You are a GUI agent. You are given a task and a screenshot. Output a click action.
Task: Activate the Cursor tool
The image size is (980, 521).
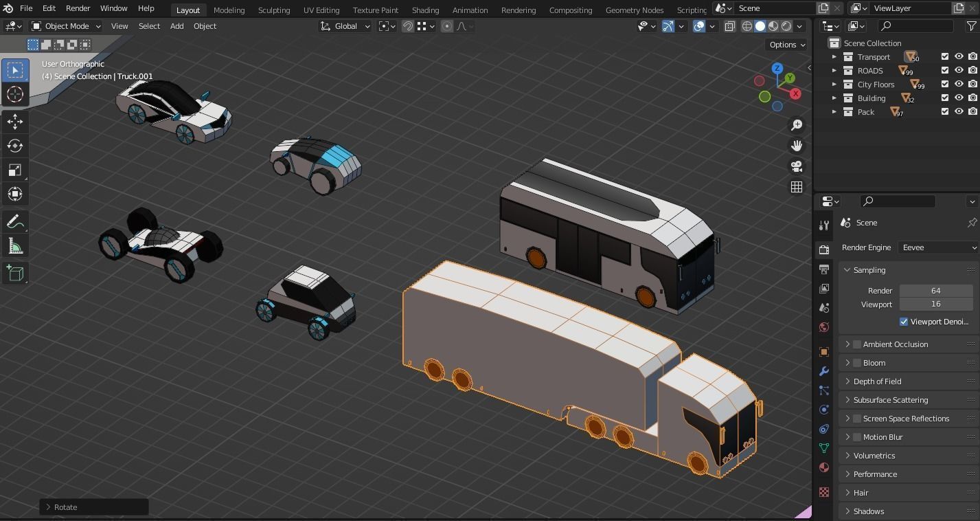coord(15,94)
